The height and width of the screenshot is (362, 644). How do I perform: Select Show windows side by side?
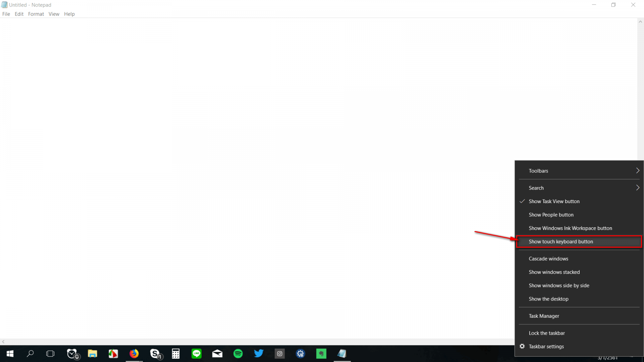pyautogui.click(x=579, y=286)
